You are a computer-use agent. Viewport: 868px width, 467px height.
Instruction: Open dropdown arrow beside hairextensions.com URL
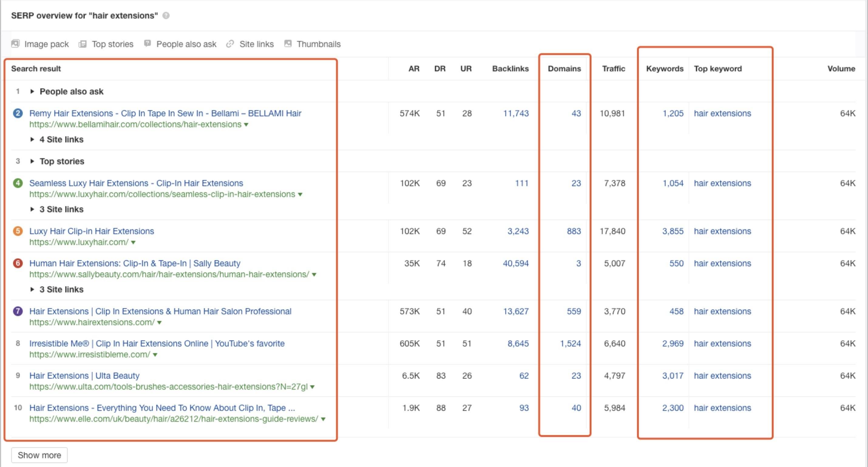[159, 323]
